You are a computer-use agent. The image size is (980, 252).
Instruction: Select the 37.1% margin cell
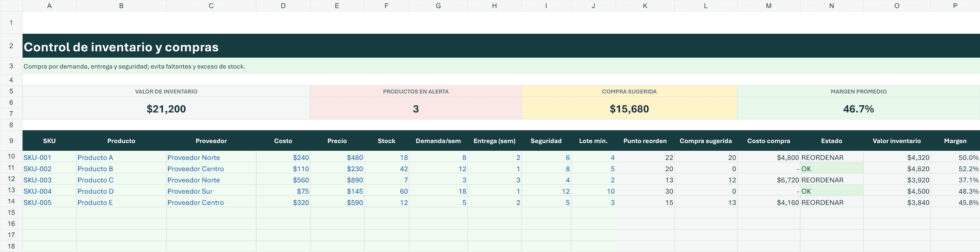pyautogui.click(x=955, y=180)
